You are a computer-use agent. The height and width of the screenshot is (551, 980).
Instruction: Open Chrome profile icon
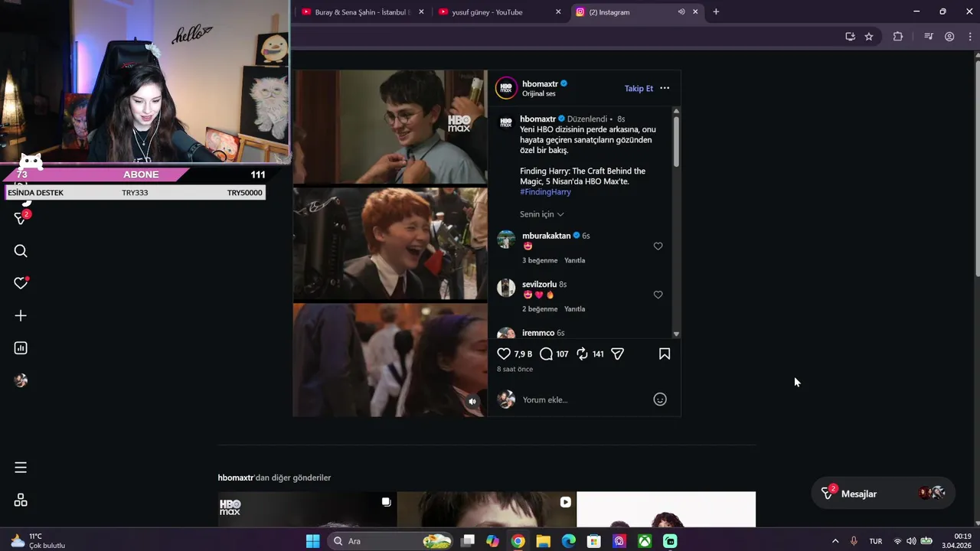949,37
